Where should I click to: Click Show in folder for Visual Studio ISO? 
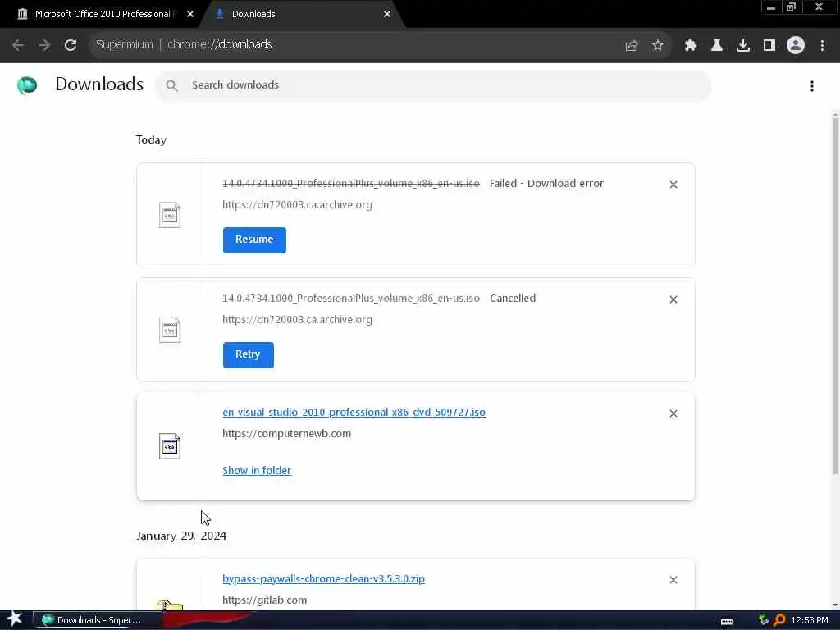[257, 470]
